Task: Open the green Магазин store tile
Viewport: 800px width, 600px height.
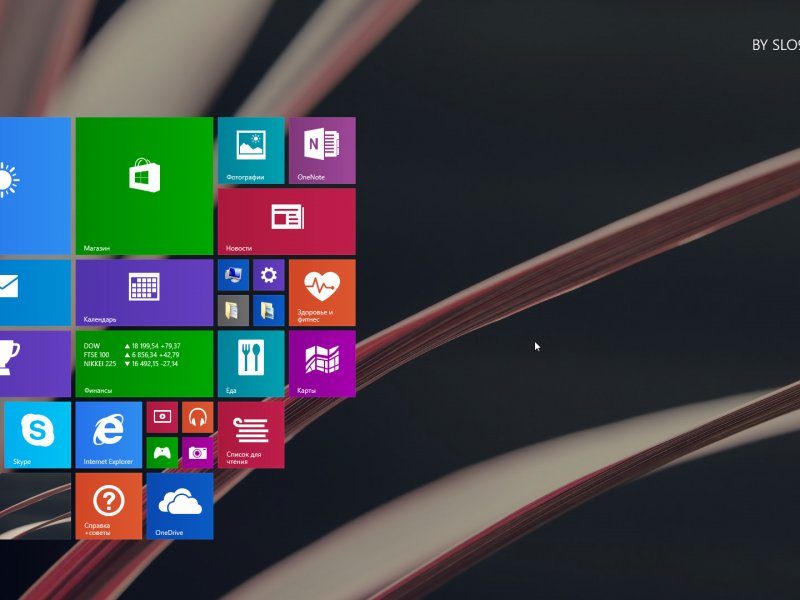Action: 144,186
